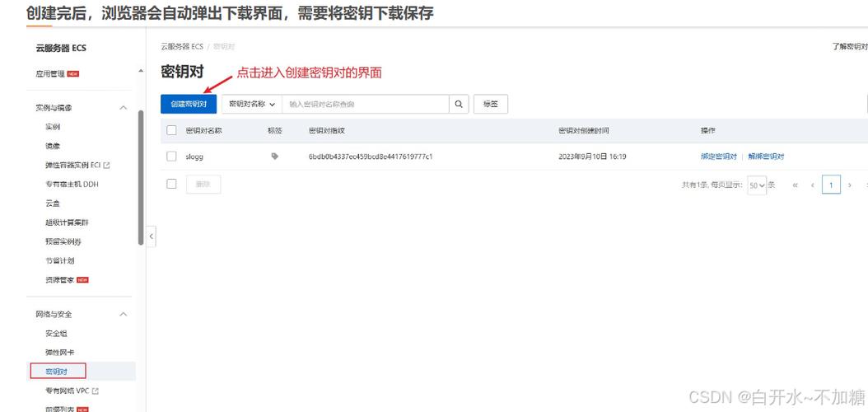This screenshot has width=868, height=412.
Task: Click 绑定密钥对 for slogg
Action: [719, 157]
